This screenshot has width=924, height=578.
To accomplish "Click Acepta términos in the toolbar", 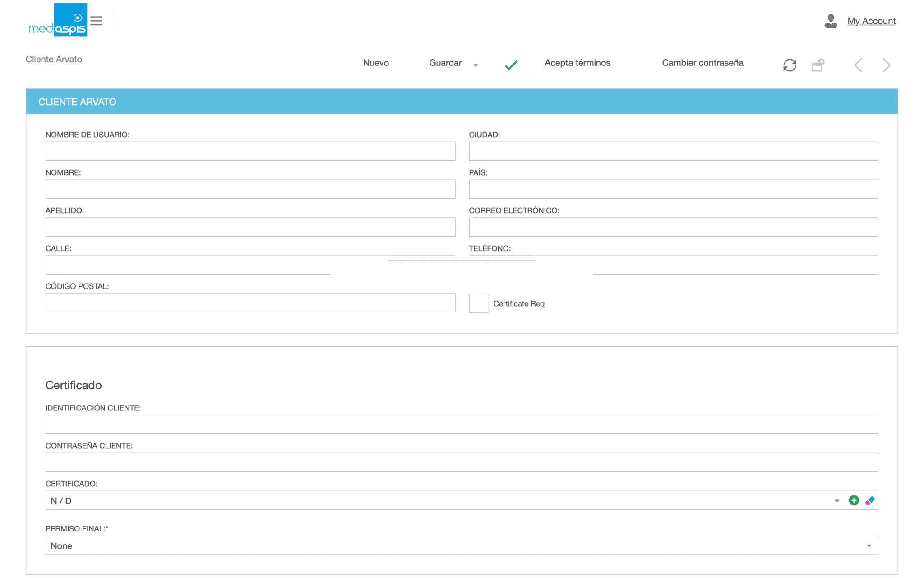I will [577, 63].
